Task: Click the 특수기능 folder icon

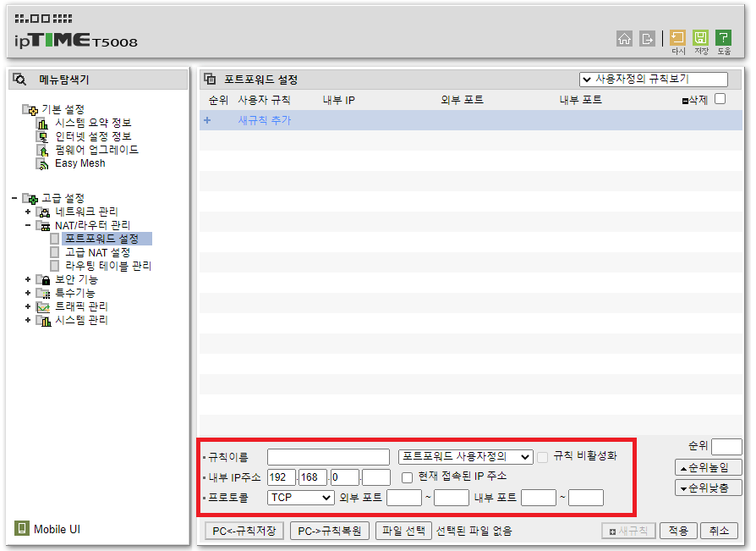Action: (43, 293)
